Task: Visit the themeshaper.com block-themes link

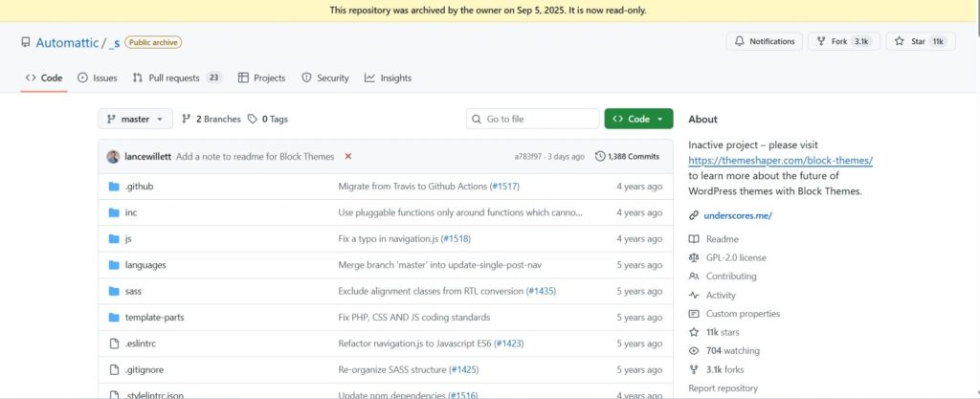Action: tap(780, 160)
